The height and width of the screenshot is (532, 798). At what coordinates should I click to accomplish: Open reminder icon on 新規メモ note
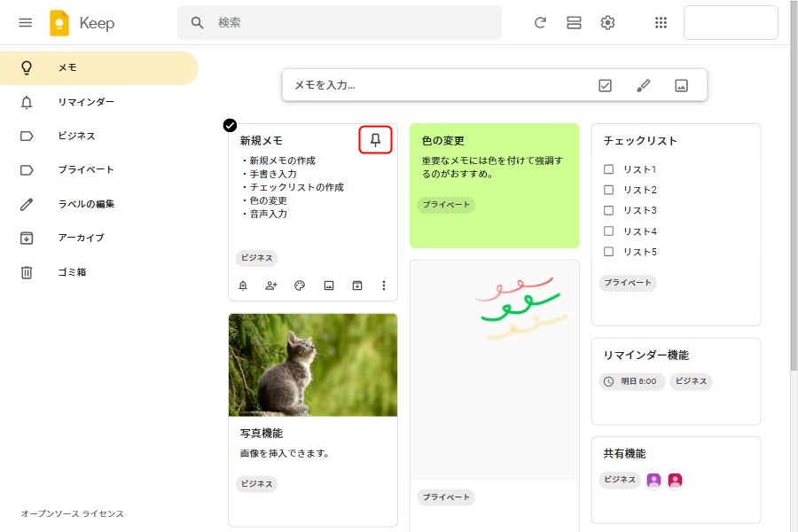243,286
